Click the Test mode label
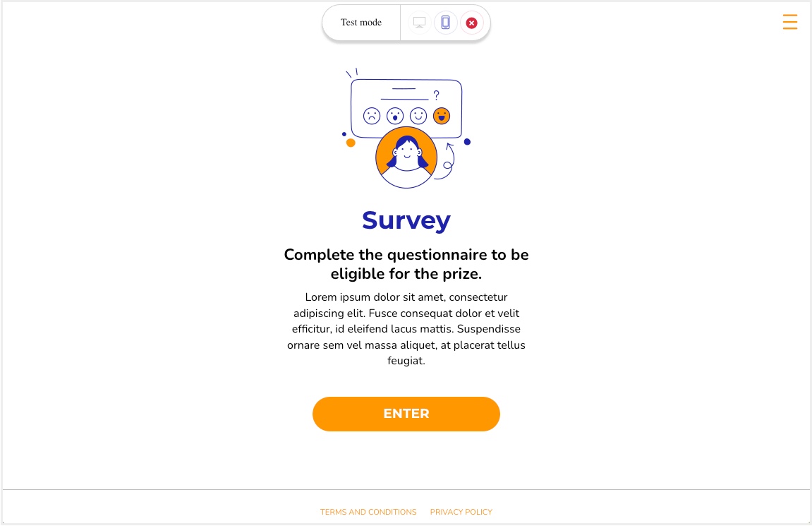This screenshot has width=812, height=526. coord(361,23)
